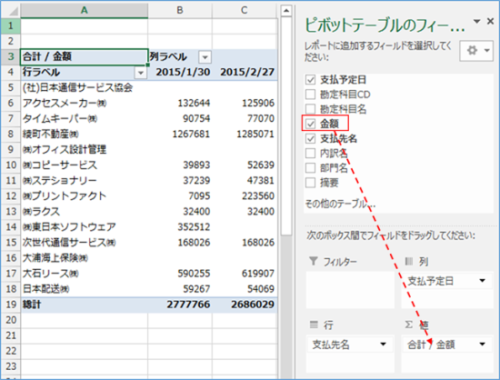Viewport: 500px width, 380px height.
Task: Click the vertical scrollbar thumb of the sheet
Action: click(x=286, y=126)
